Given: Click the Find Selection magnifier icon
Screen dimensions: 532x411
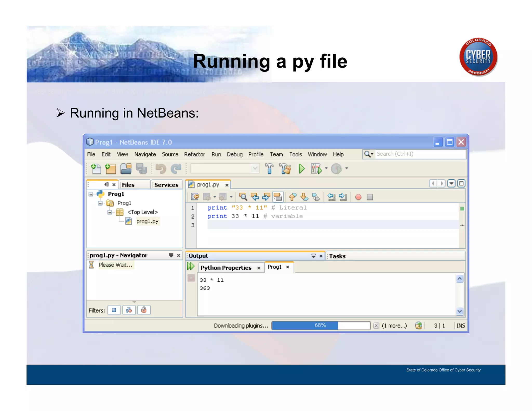Looking at the screenshot, I should pos(243,197).
